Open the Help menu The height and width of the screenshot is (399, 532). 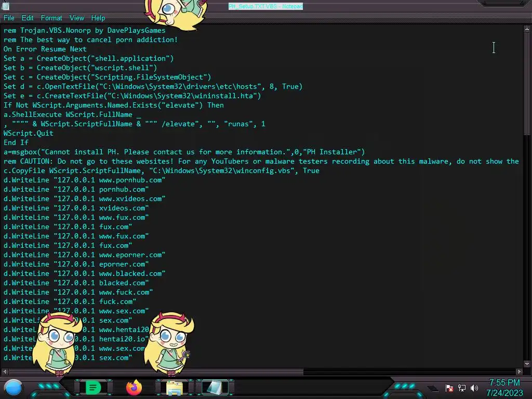(x=98, y=18)
